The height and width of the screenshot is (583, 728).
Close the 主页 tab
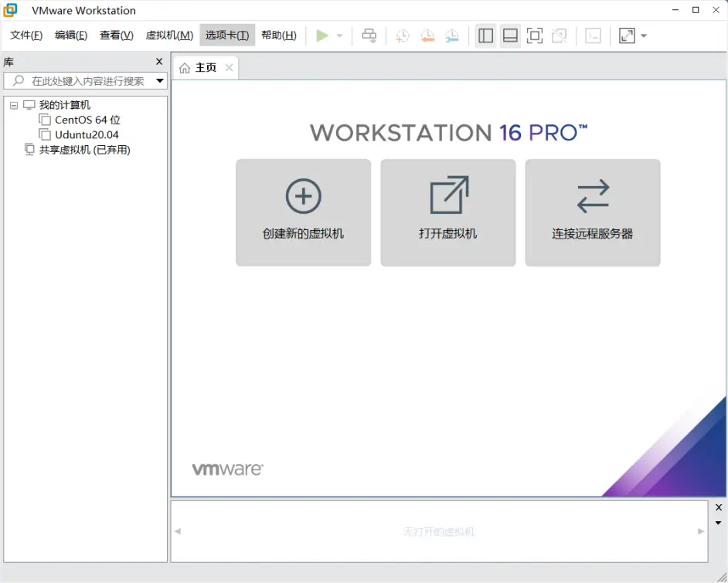229,68
